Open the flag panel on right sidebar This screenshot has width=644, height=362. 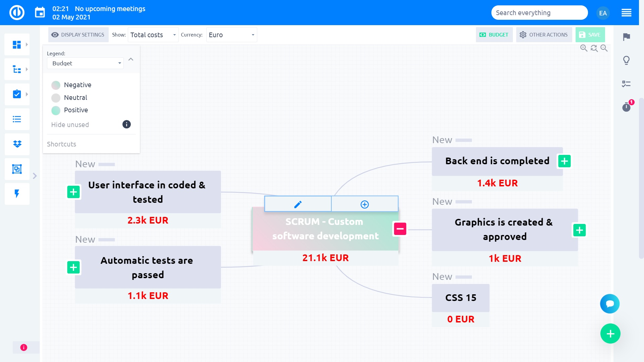pyautogui.click(x=626, y=37)
